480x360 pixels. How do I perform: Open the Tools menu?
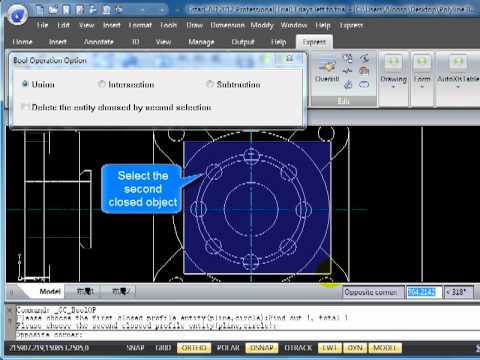tap(168, 25)
